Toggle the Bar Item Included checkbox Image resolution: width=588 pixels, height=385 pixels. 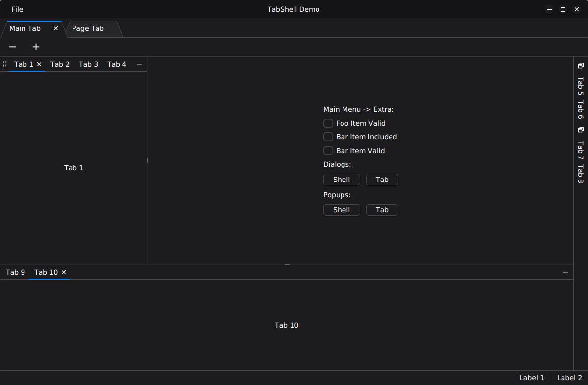(328, 137)
